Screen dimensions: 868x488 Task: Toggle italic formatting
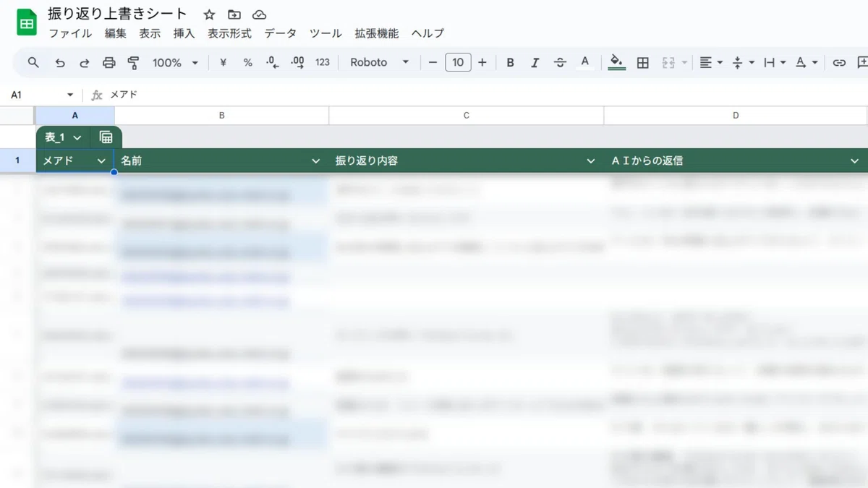535,63
